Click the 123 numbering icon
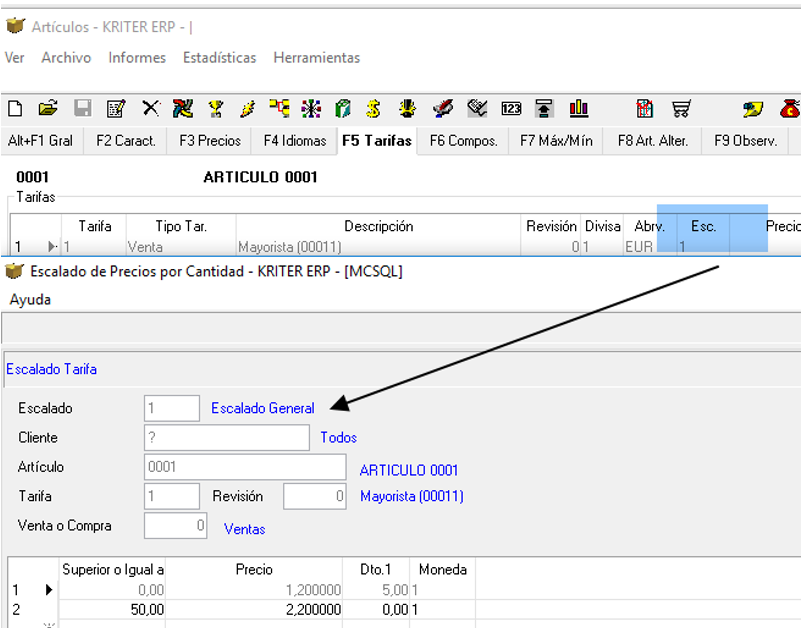The image size is (812, 628). click(511, 109)
